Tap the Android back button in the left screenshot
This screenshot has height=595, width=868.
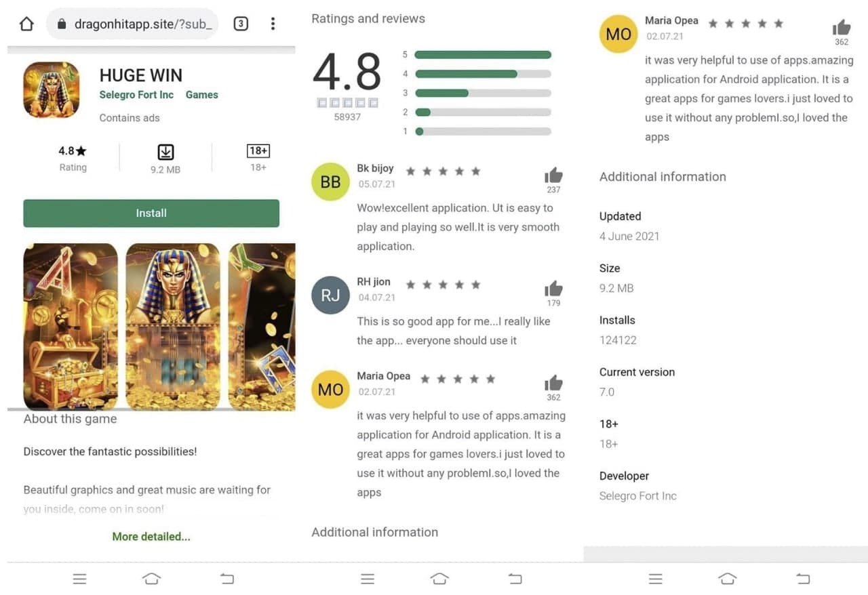(227, 579)
